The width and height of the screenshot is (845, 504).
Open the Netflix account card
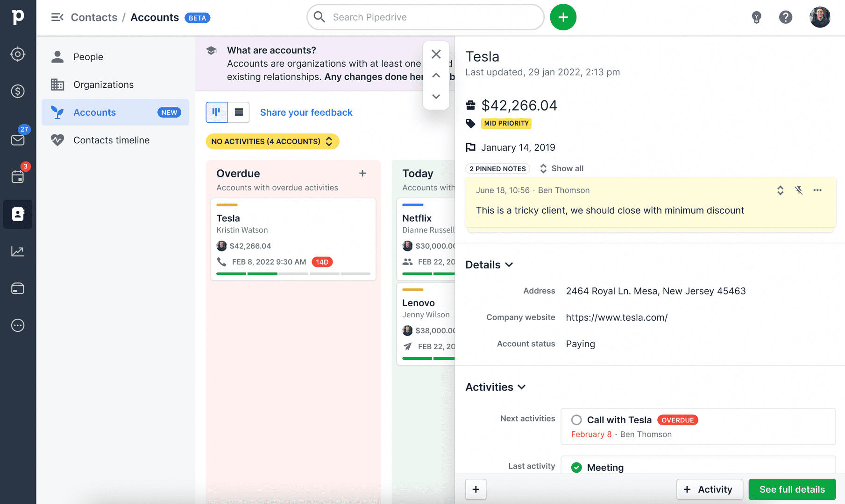tap(426, 239)
